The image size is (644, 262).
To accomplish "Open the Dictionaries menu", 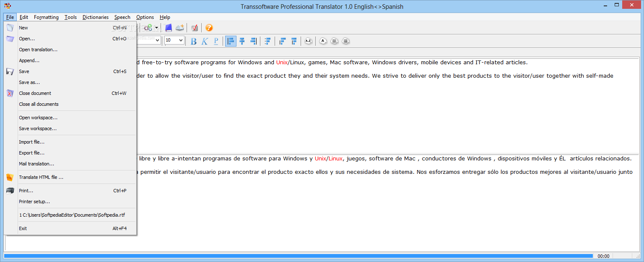I will point(96,17).
